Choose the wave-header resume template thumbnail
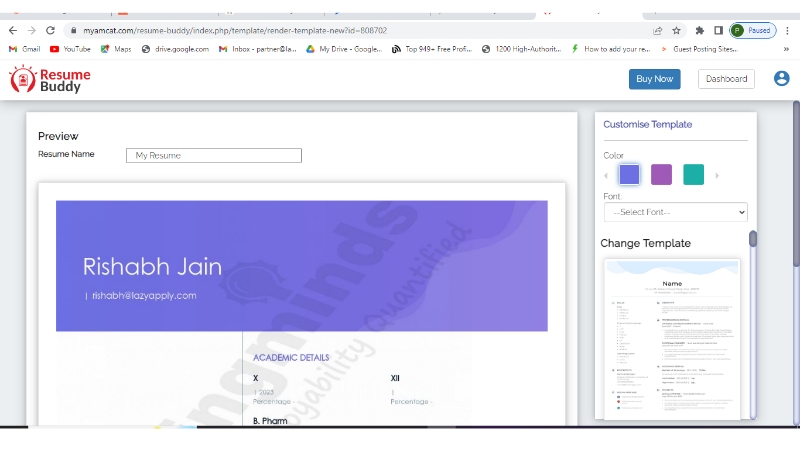This screenshot has width=800, height=449. [x=672, y=340]
